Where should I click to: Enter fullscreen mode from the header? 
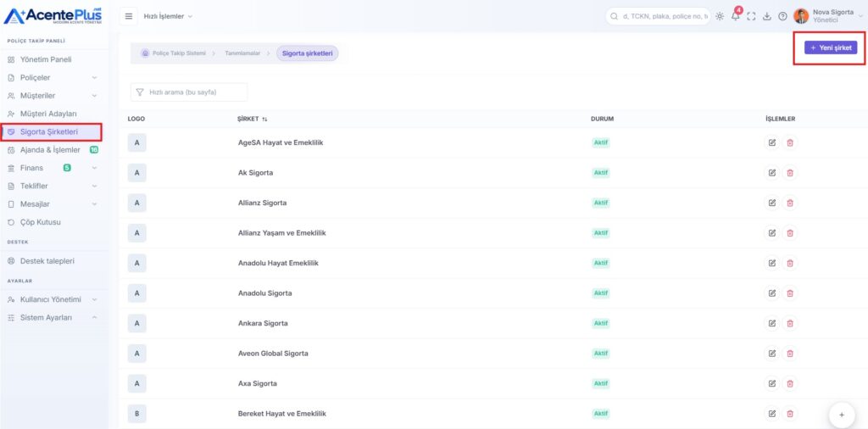click(x=751, y=16)
